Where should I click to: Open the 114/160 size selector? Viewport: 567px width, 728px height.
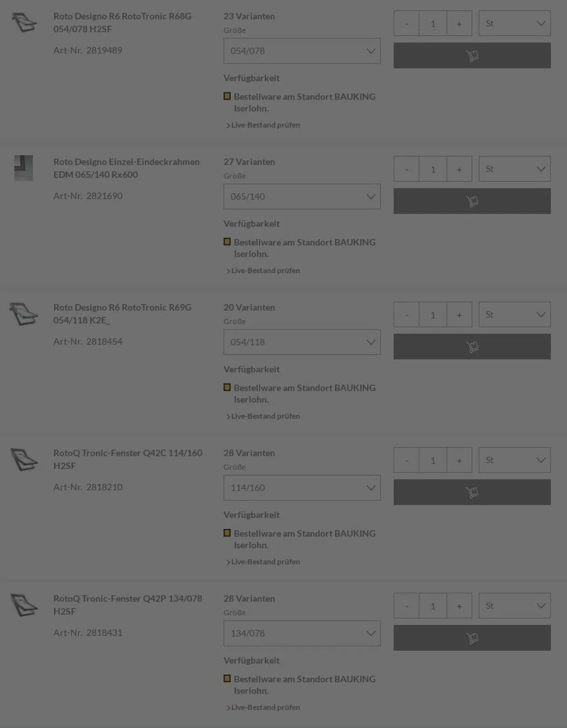[x=302, y=488]
